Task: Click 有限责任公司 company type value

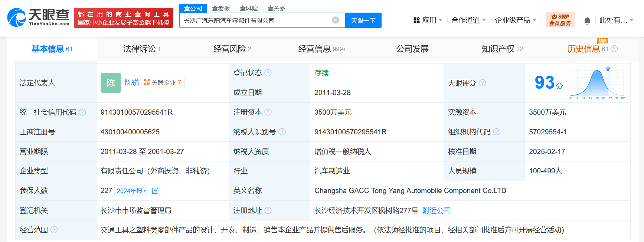Action: coord(155,171)
